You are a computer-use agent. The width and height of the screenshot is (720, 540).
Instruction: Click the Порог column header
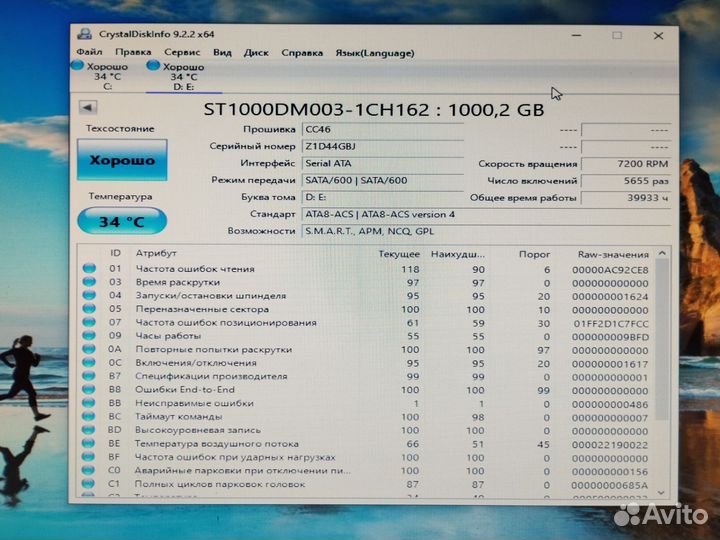[534, 254]
